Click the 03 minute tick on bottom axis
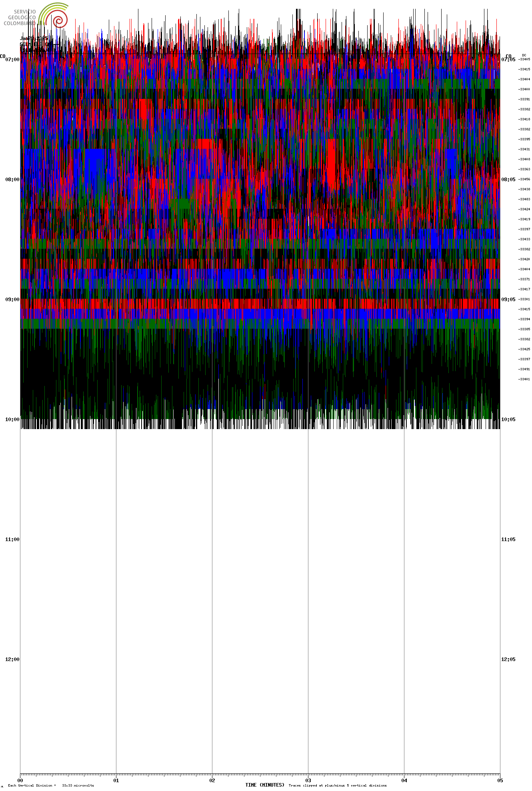Image resolution: width=532 pixels, height=791 pixels. pyautogui.click(x=308, y=780)
